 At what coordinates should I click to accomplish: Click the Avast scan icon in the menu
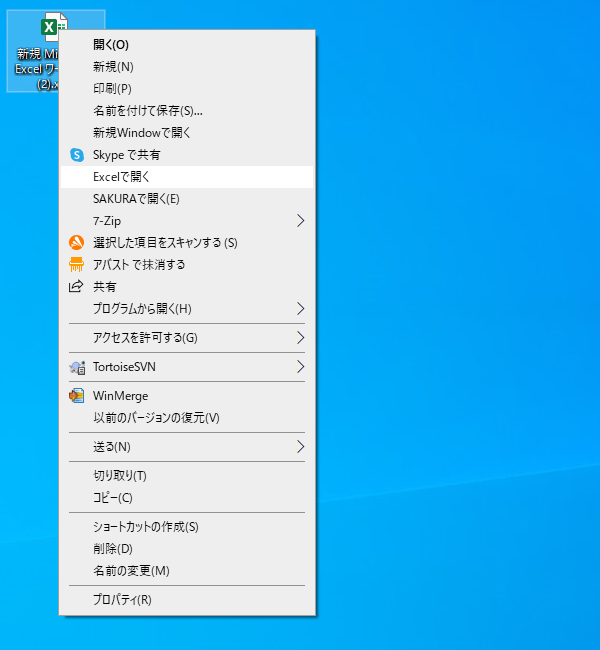point(76,243)
